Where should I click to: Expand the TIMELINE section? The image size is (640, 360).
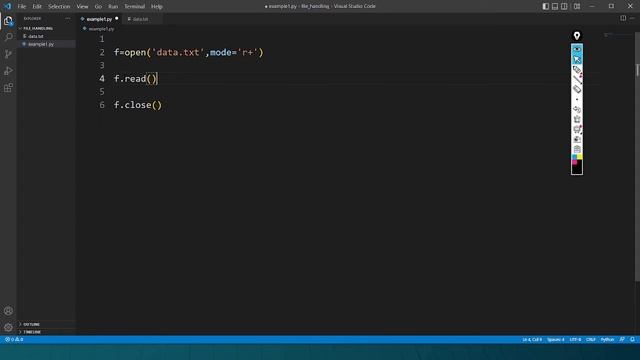click(46, 332)
